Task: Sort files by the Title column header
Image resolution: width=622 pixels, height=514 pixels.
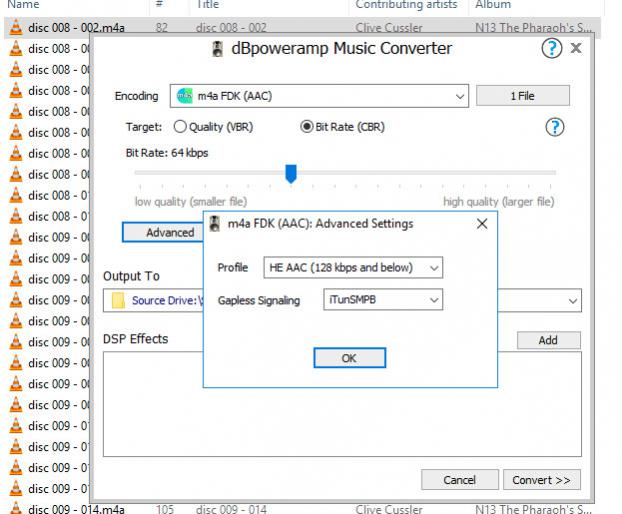Action: coord(208,5)
